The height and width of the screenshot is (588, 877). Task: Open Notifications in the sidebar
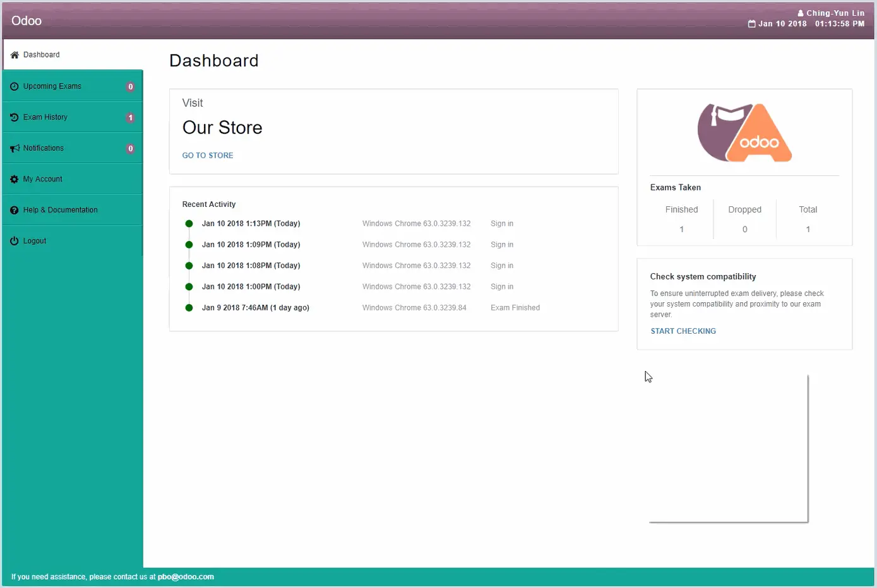click(x=73, y=148)
